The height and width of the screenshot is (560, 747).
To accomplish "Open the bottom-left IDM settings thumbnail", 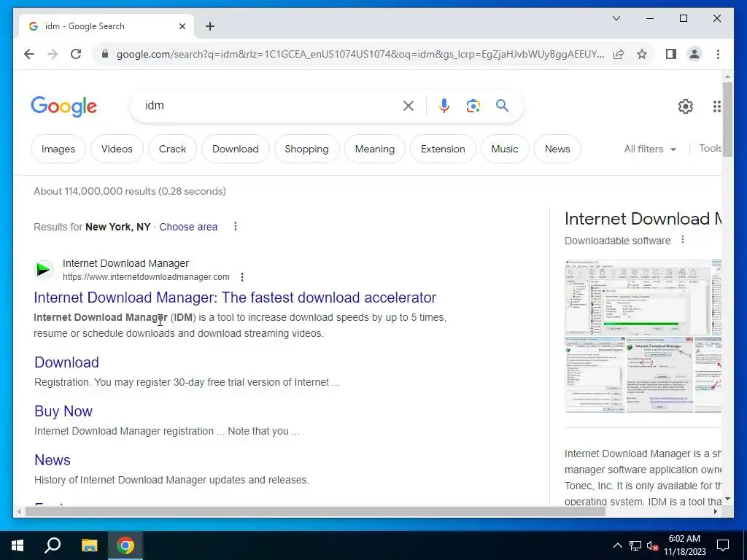I will [595, 376].
